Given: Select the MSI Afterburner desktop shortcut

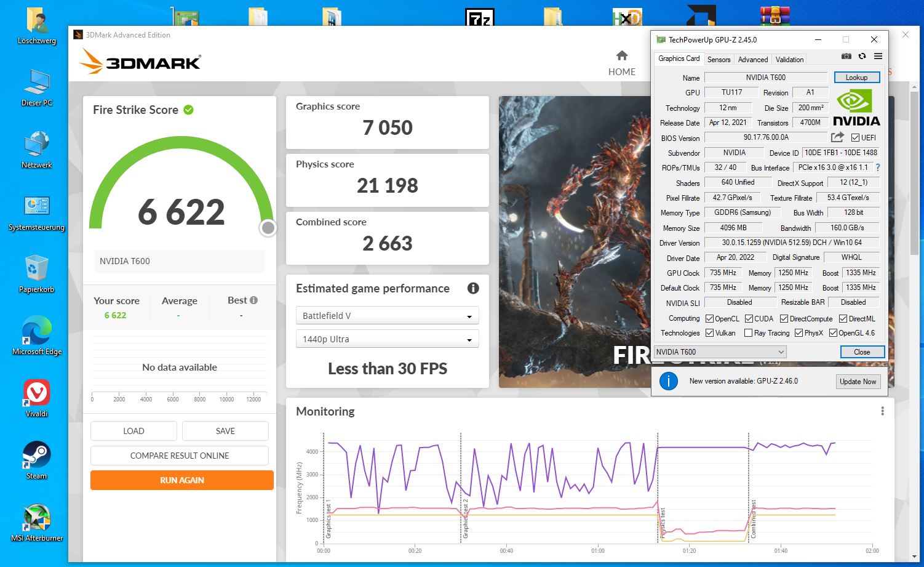Looking at the screenshot, I should pos(37,523).
